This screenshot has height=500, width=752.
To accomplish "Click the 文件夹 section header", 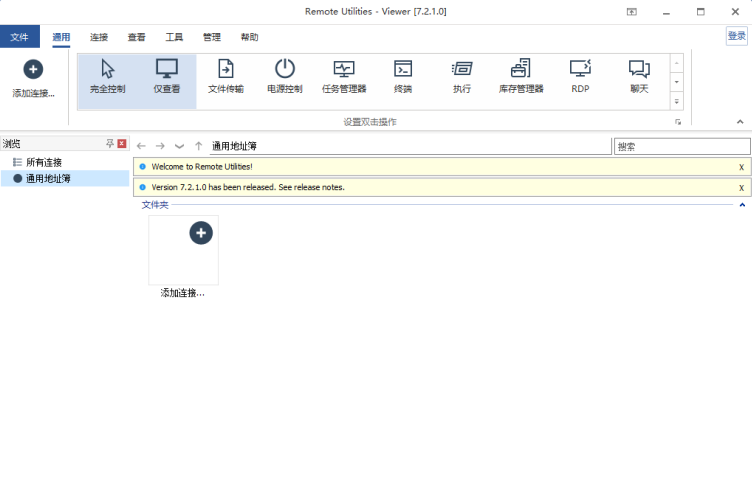I will (x=155, y=205).
